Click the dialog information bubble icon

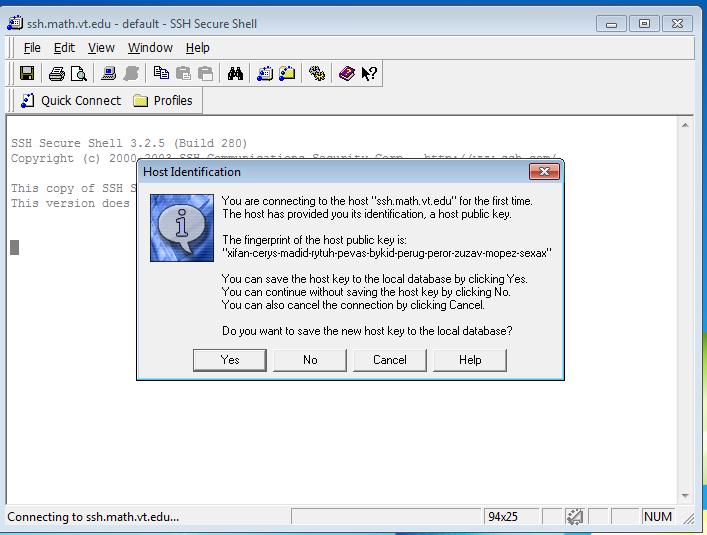click(x=182, y=228)
